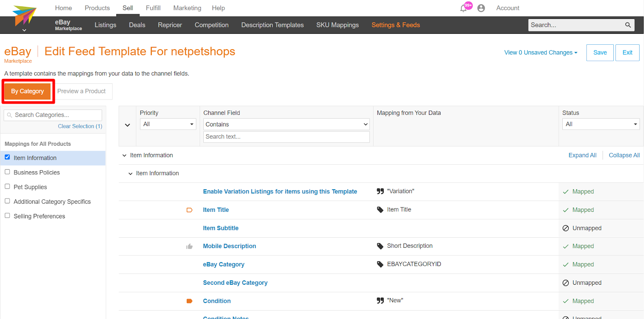The height and width of the screenshot is (319, 644).
Task: Open the Settings & Feeds tab
Action: point(396,25)
